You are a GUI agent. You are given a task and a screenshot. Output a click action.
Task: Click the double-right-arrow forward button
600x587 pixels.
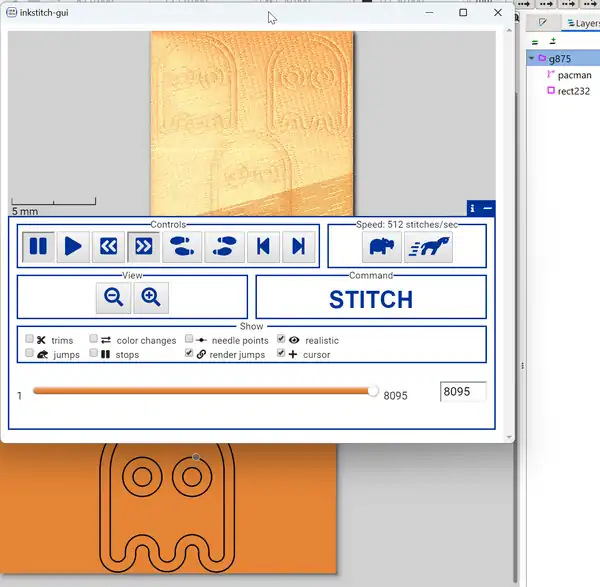click(x=144, y=246)
